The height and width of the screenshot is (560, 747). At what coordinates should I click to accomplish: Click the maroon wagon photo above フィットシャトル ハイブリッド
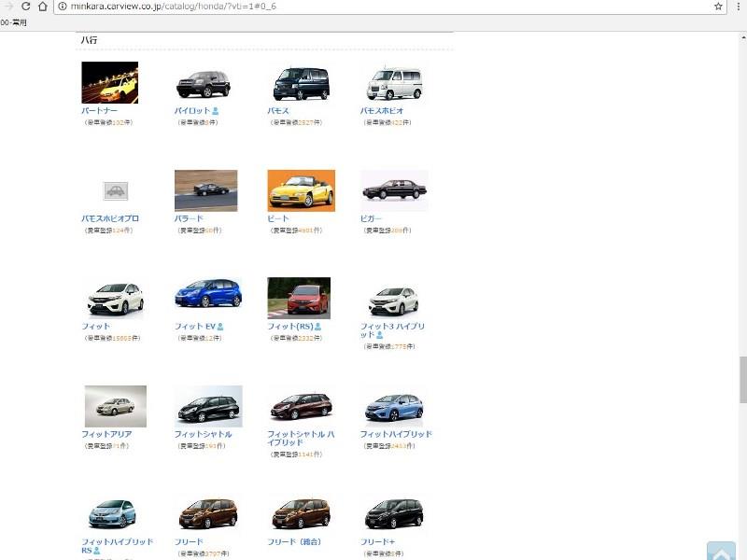coord(301,406)
